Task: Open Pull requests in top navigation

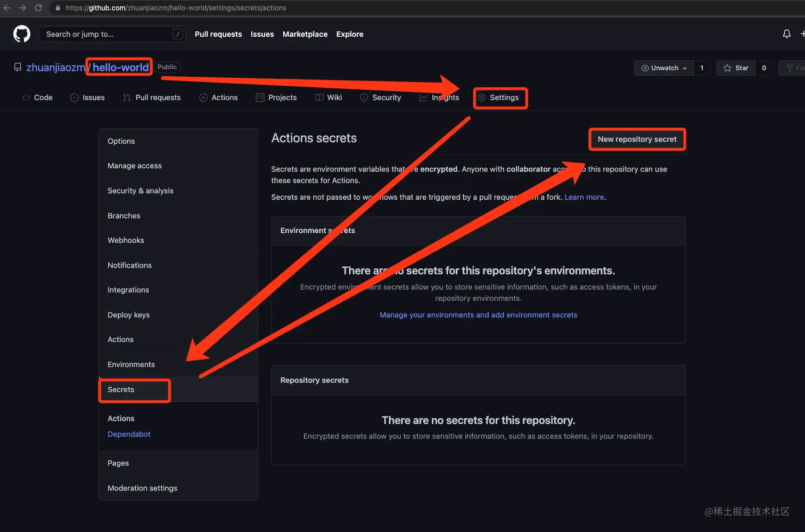Action: point(218,34)
